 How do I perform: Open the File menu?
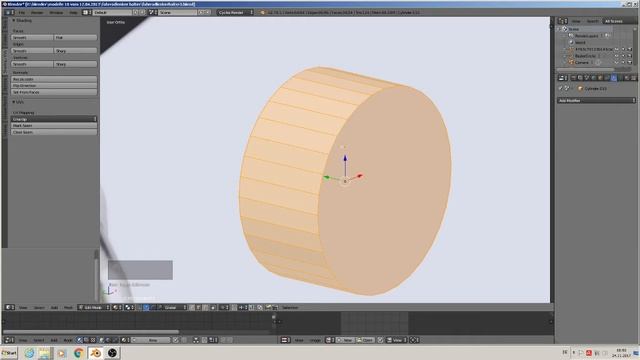22,13
